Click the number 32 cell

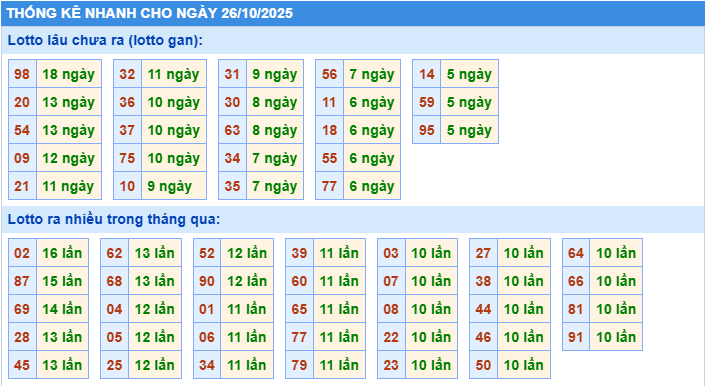coord(127,74)
